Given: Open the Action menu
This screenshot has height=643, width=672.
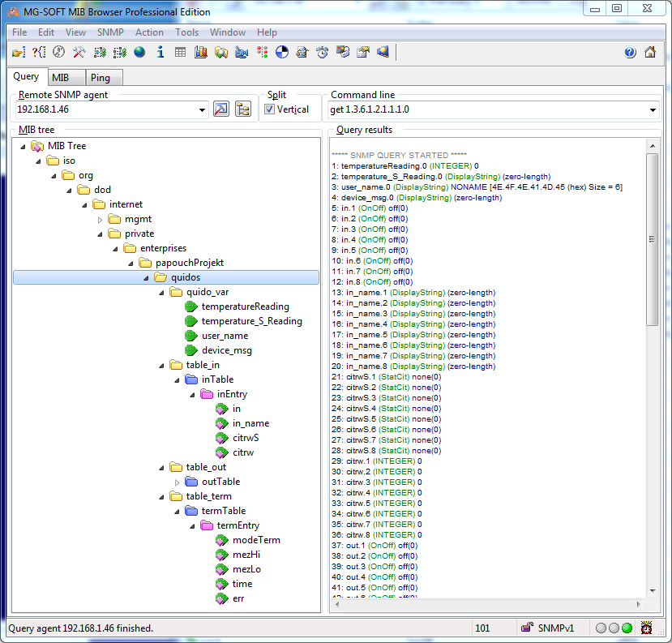Looking at the screenshot, I should click(x=149, y=32).
